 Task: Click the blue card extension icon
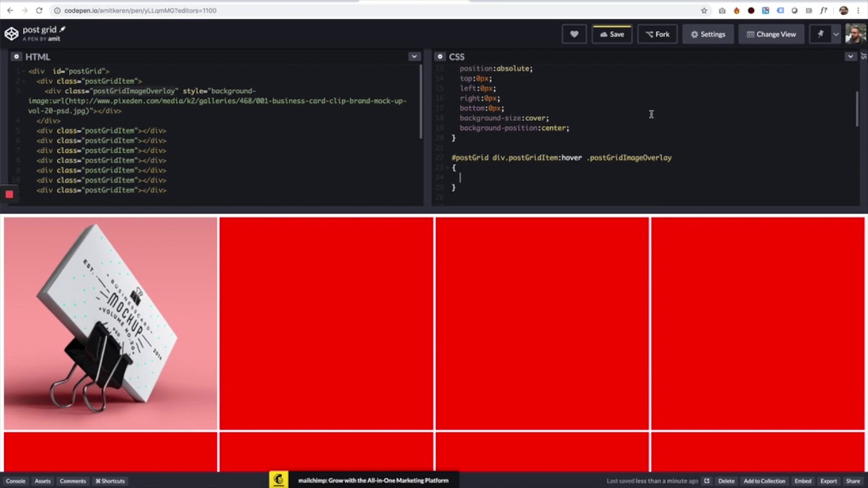point(781,11)
